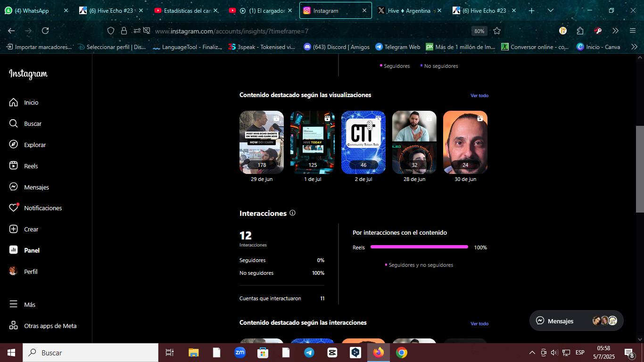Open the reel with 178 views
The image size is (644, 362).
pos(262,142)
